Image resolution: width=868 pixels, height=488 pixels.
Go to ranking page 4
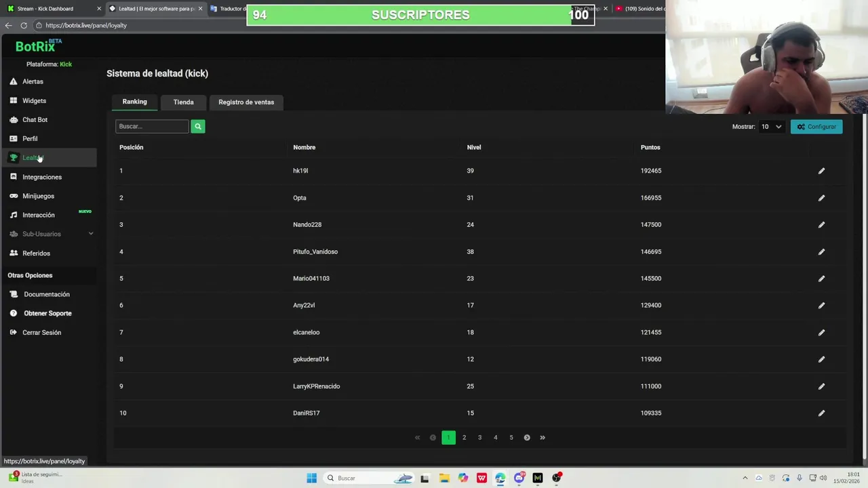pyautogui.click(x=495, y=438)
